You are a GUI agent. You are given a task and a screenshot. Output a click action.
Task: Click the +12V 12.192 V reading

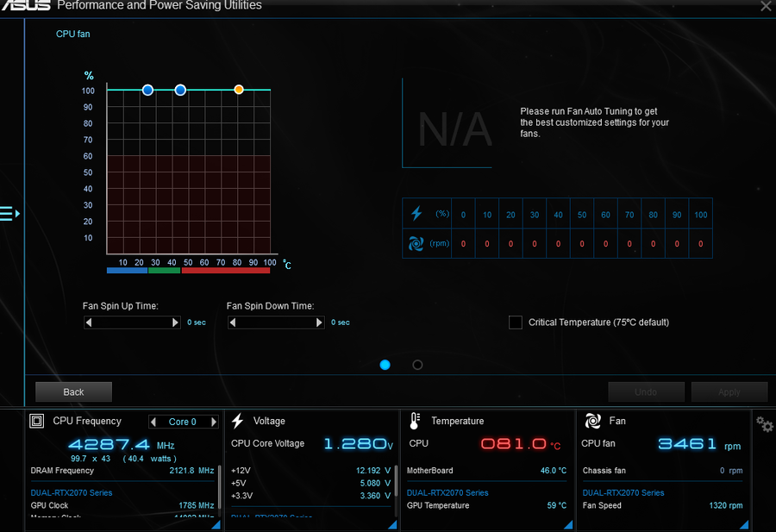point(310,471)
